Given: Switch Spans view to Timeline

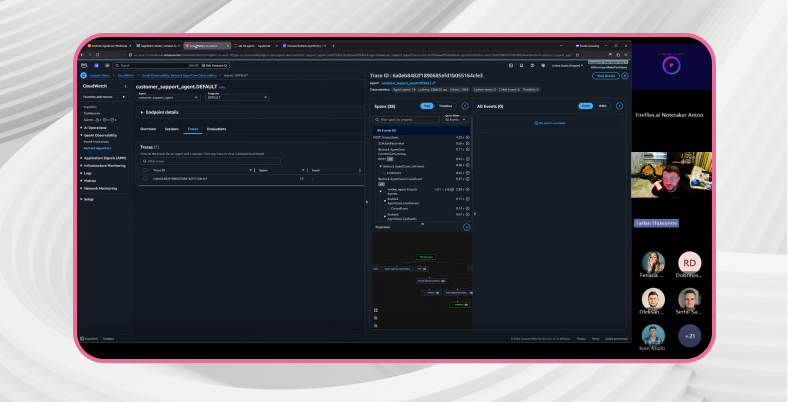Looking at the screenshot, I should (445, 106).
